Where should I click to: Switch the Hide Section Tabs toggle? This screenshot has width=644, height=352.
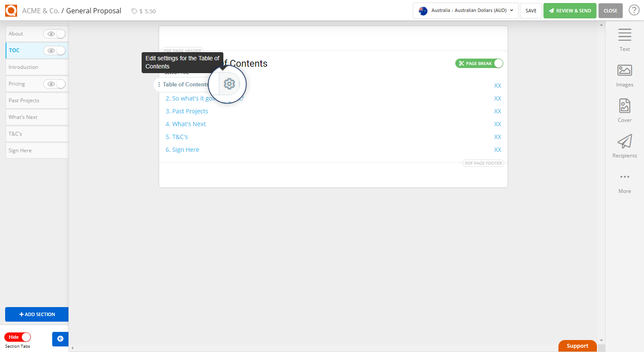click(x=18, y=337)
